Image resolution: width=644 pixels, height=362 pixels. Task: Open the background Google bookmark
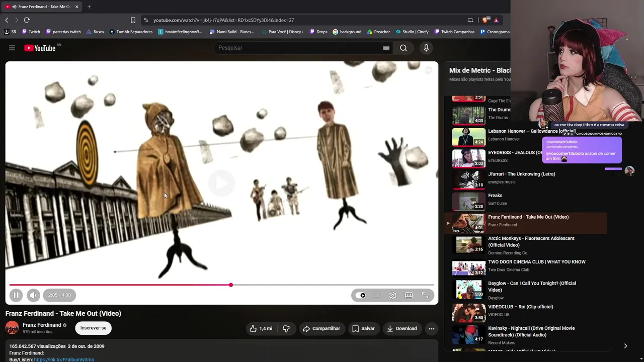(347, 32)
